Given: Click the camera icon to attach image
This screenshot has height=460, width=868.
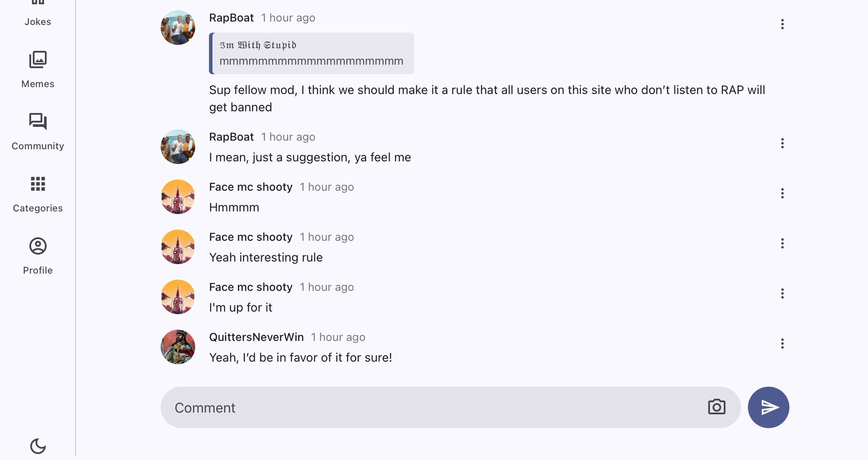Looking at the screenshot, I should (x=717, y=407).
